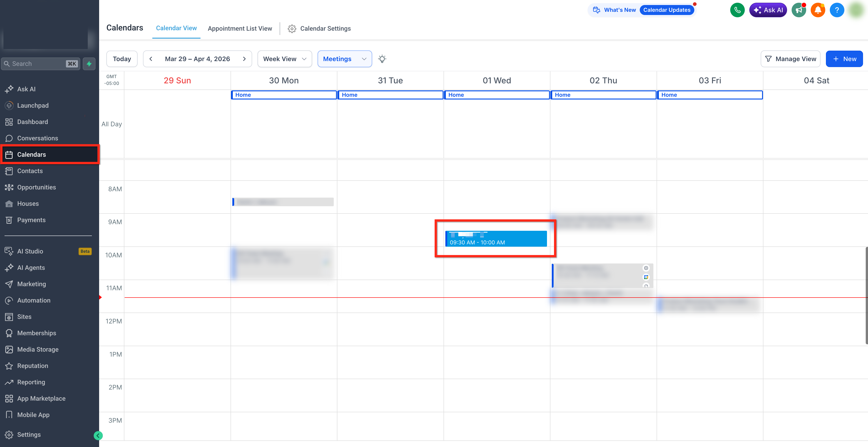Click the green lightning quick-action icon
The image size is (868, 447).
tap(89, 64)
